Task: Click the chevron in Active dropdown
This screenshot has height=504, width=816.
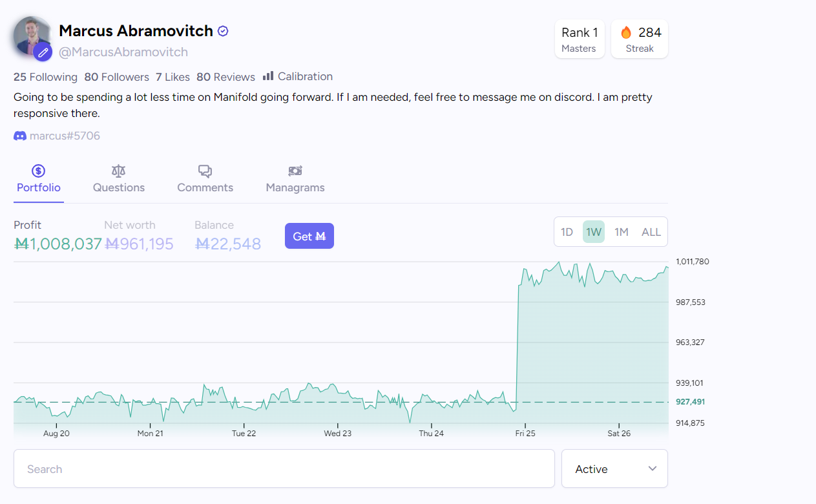Action: click(x=653, y=468)
